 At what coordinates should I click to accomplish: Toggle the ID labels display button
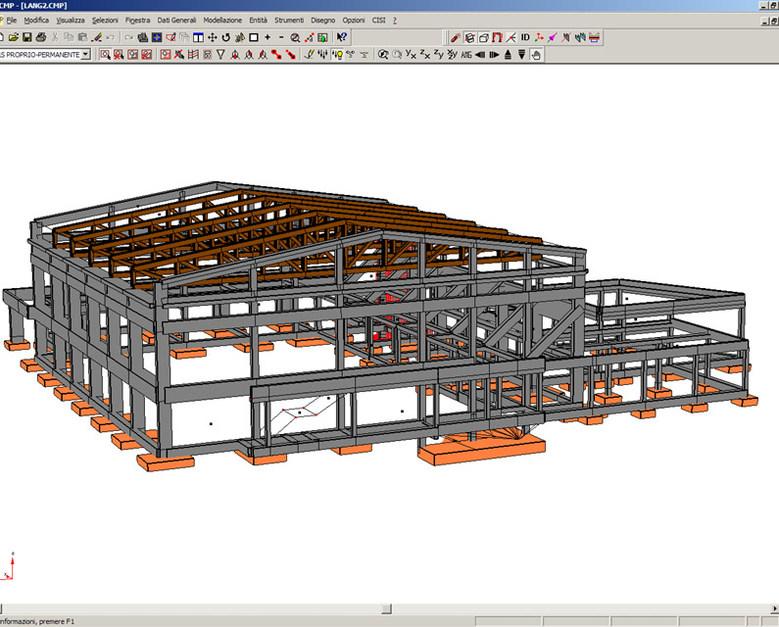[x=525, y=38]
